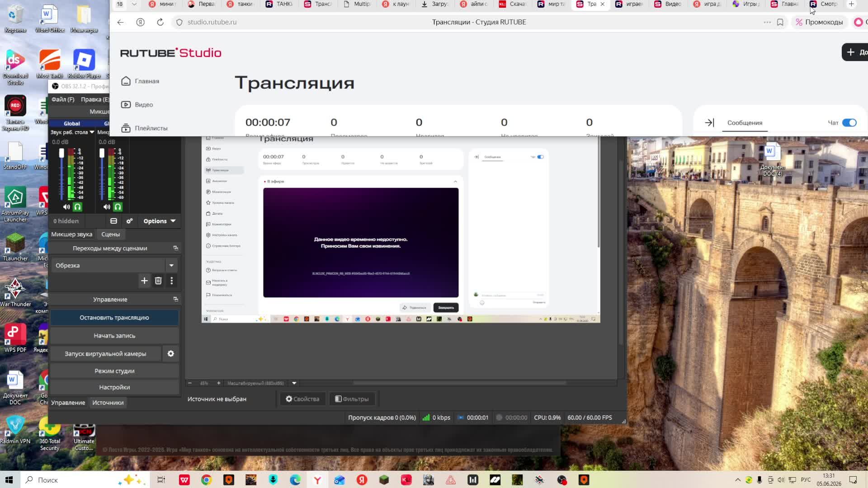Open a new browser tab

pos(851,4)
